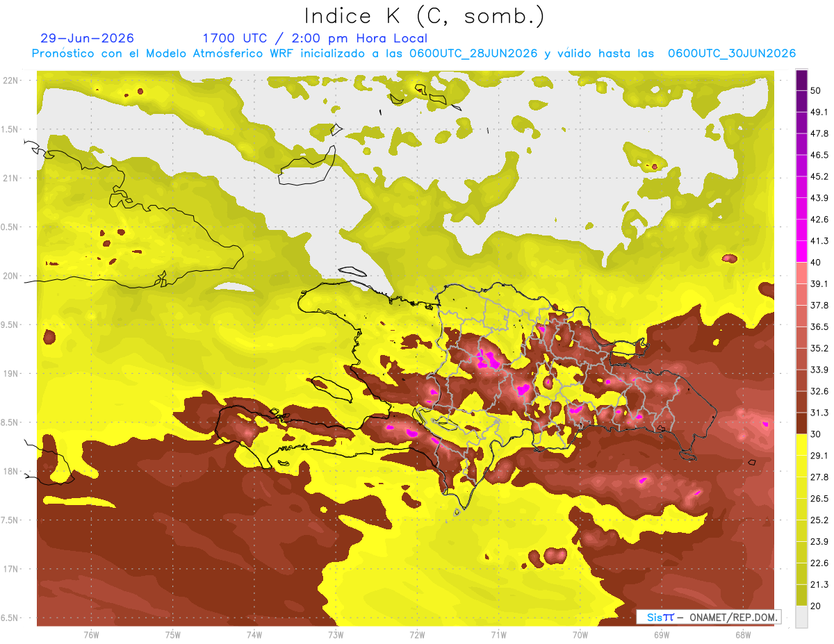The image size is (834, 644).
Task: Click the "SisTT - ONAMET/REP.DOM." credit label
Action: pos(709,617)
